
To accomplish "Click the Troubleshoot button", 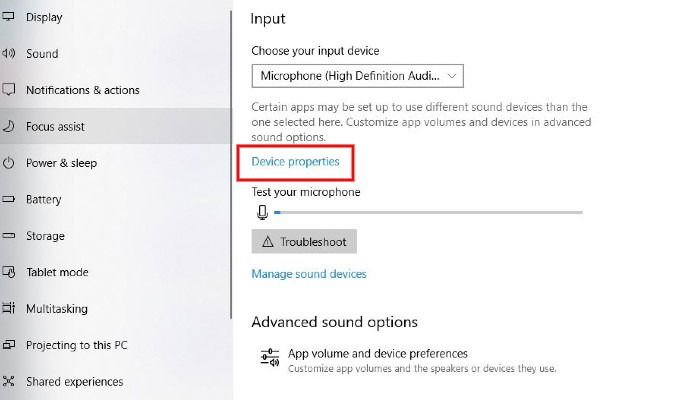I will pyautogui.click(x=304, y=242).
